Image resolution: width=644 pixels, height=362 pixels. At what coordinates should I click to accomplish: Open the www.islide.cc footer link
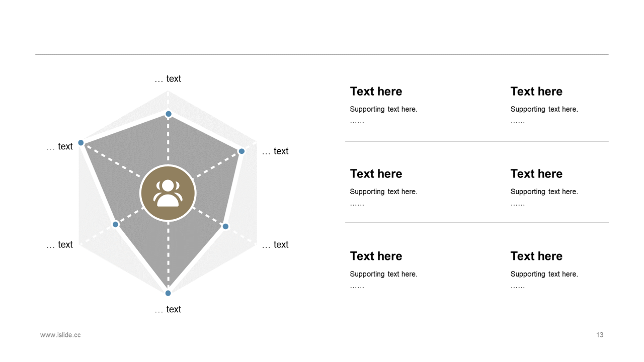tap(60, 335)
